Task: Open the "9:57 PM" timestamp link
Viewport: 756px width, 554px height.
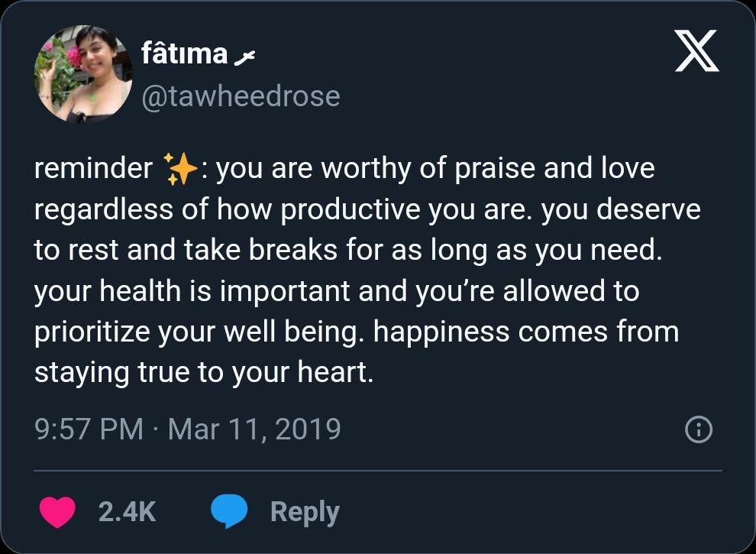Action: click(89, 429)
